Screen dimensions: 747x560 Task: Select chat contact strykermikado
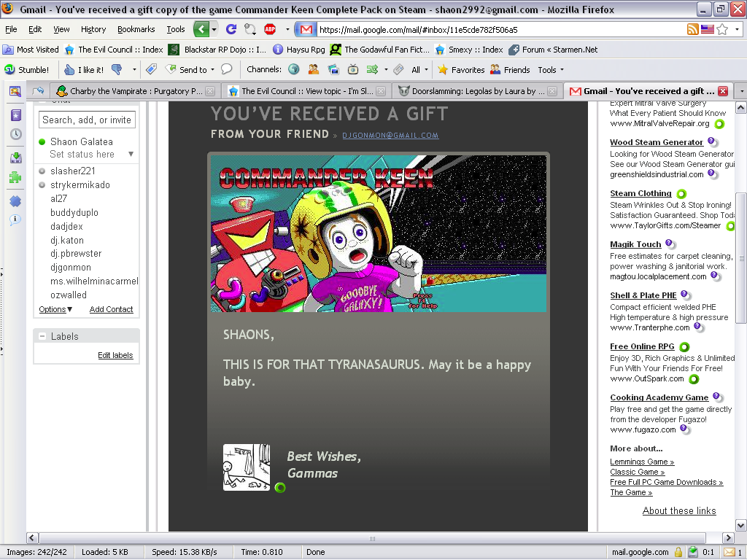[80, 184]
